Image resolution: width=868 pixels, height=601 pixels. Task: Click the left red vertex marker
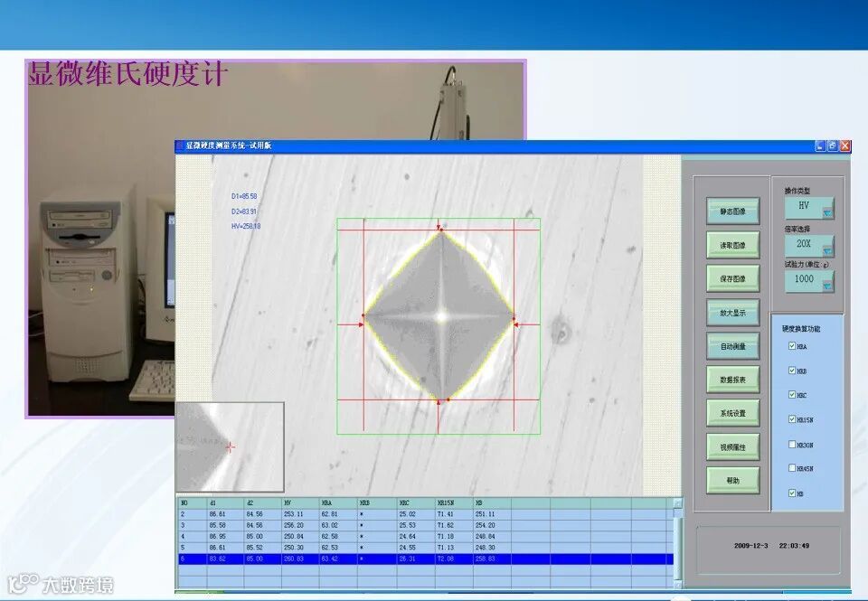point(363,315)
